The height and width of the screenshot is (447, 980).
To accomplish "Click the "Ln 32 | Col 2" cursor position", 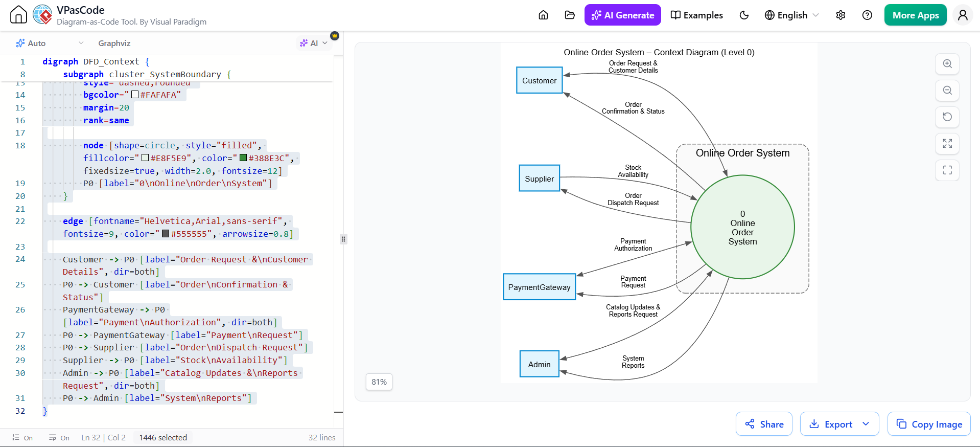I will (104, 438).
